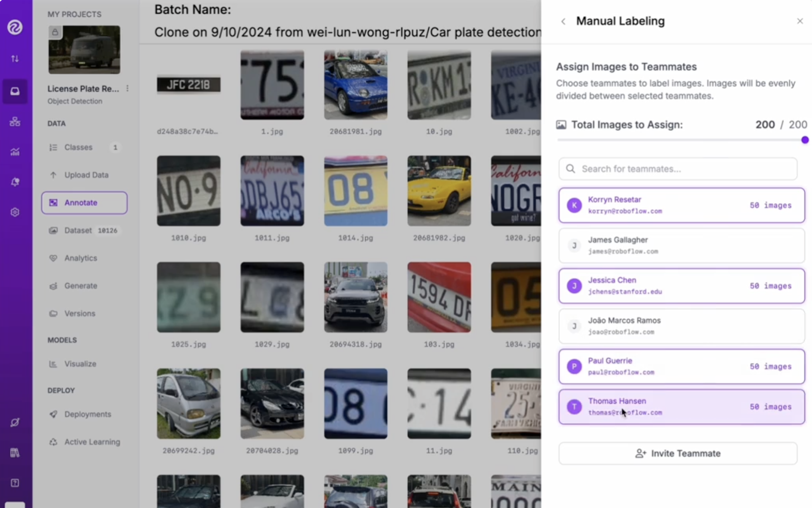Open the settings gear icon in left rail
This screenshot has width=812, height=508.
tap(15, 212)
